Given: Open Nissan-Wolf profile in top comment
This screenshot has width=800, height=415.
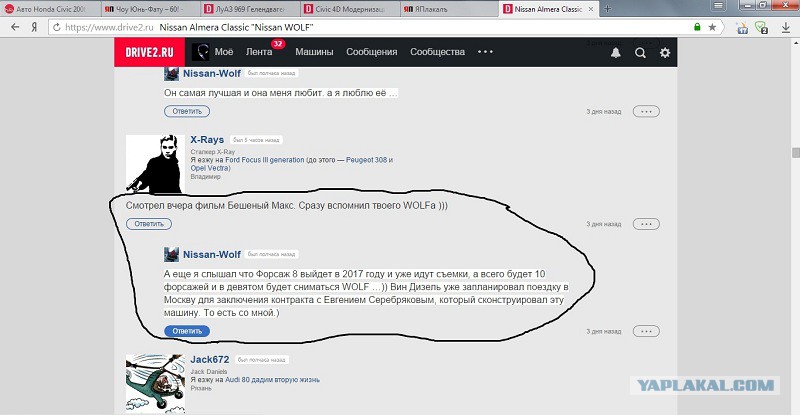Looking at the screenshot, I should click(x=212, y=74).
